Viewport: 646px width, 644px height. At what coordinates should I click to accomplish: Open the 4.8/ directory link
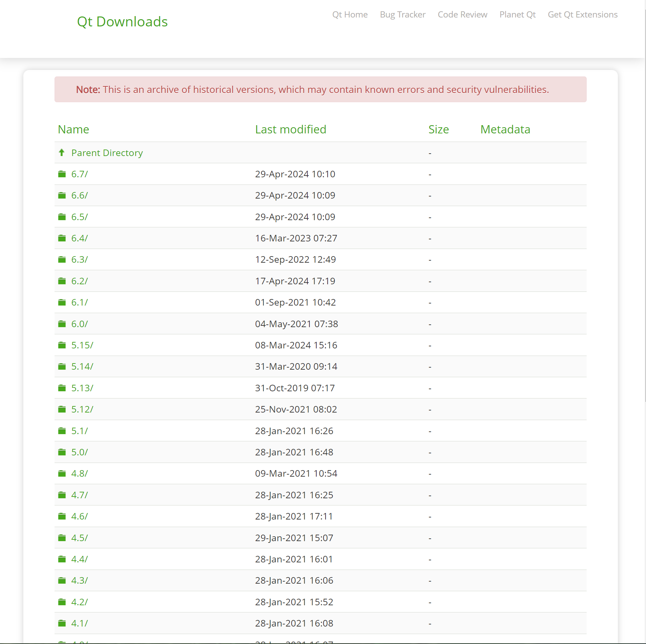pyautogui.click(x=80, y=474)
